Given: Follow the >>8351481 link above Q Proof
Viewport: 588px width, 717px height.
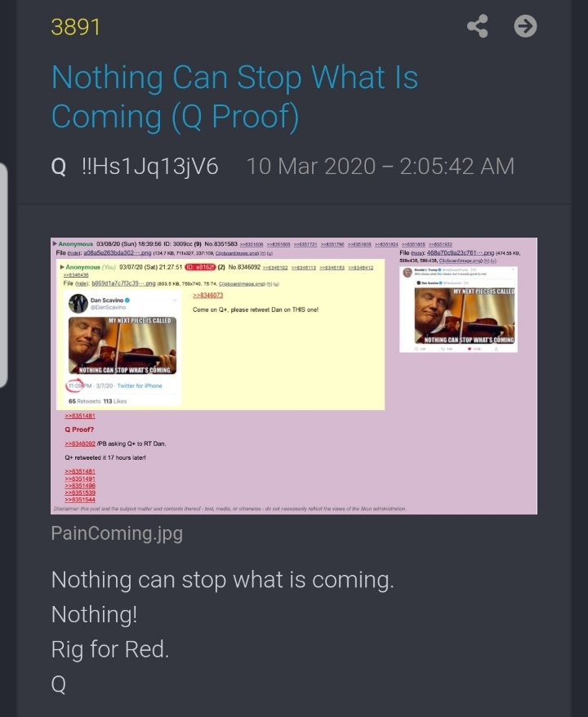Looking at the screenshot, I should tap(80, 416).
